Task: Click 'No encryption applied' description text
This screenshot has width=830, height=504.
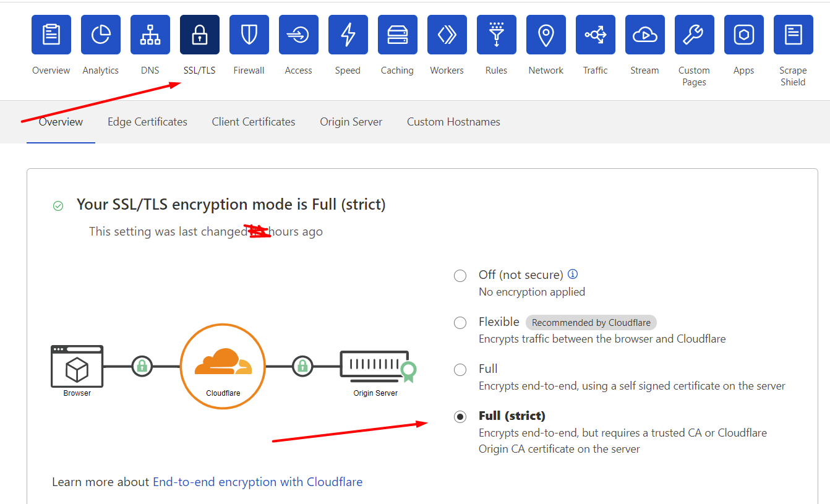Action: [x=532, y=292]
